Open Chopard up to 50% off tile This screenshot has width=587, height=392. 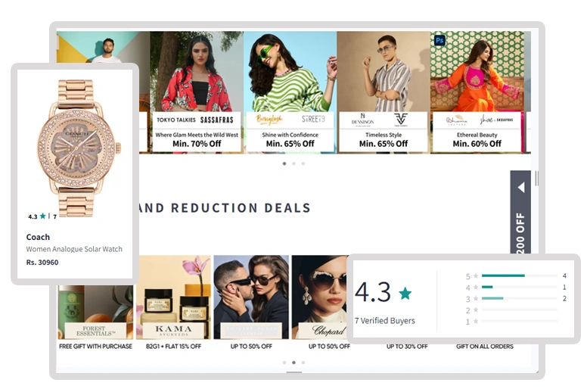[x=321, y=303]
